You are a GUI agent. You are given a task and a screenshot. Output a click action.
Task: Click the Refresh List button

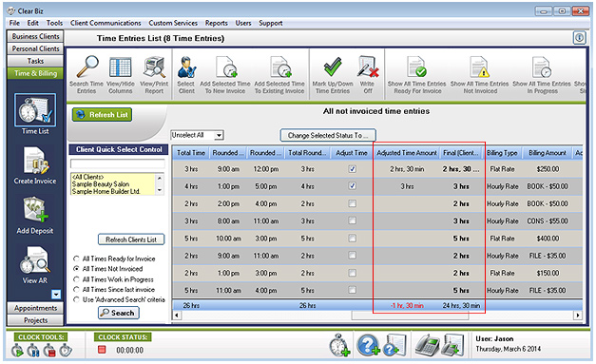[x=102, y=115]
